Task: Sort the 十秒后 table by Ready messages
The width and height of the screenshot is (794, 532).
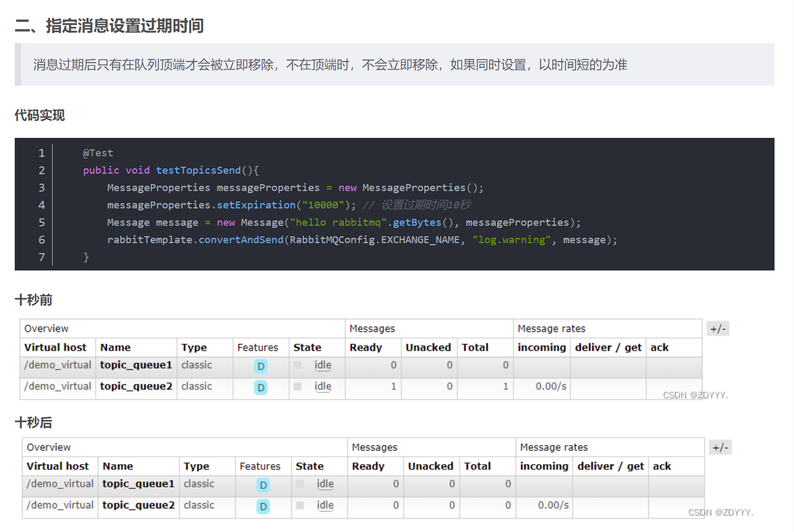Action: (x=368, y=467)
